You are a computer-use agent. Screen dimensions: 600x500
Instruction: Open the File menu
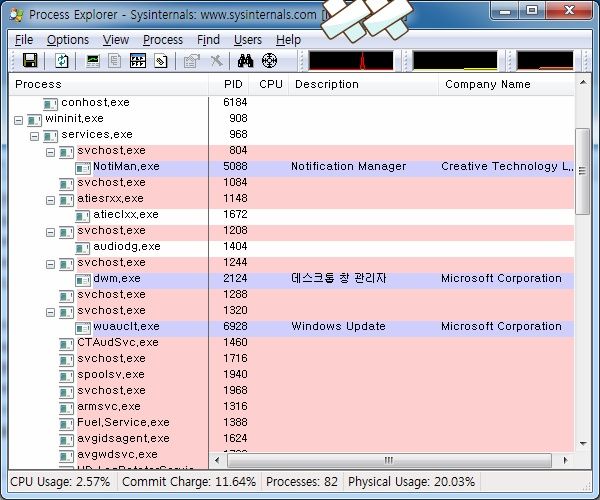(24, 40)
